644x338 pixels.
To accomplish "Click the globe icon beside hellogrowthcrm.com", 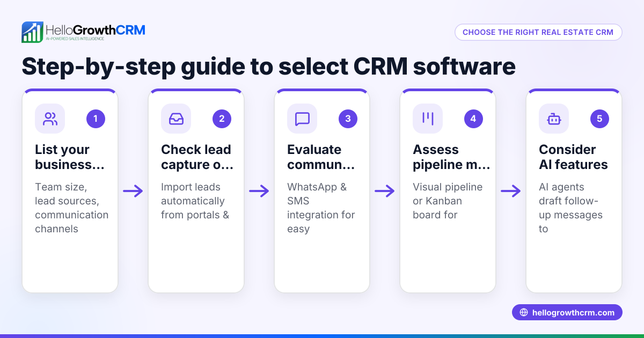I will (524, 312).
